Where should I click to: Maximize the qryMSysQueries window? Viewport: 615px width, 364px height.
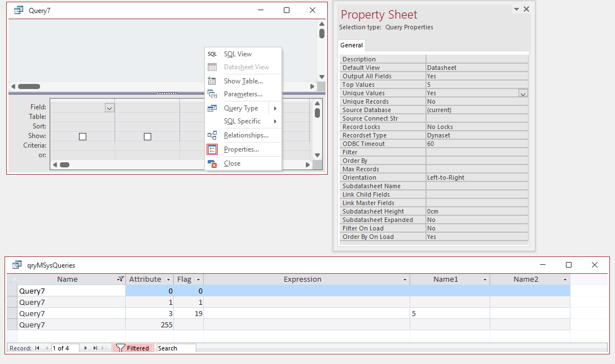click(x=568, y=265)
